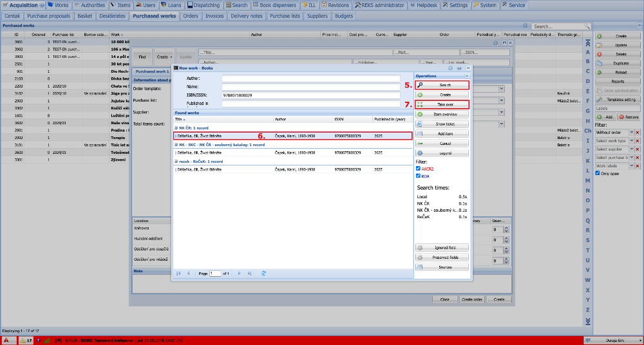Image resolution: width=644 pixels, height=345 pixels.
Task: Collapse the Operations panel with the chevron
Action: point(466,77)
